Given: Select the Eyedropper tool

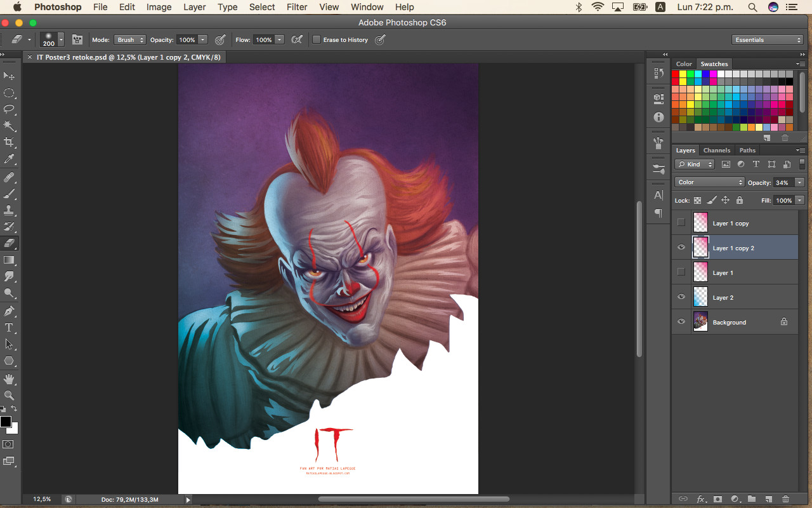Looking at the screenshot, I should tap(9, 159).
